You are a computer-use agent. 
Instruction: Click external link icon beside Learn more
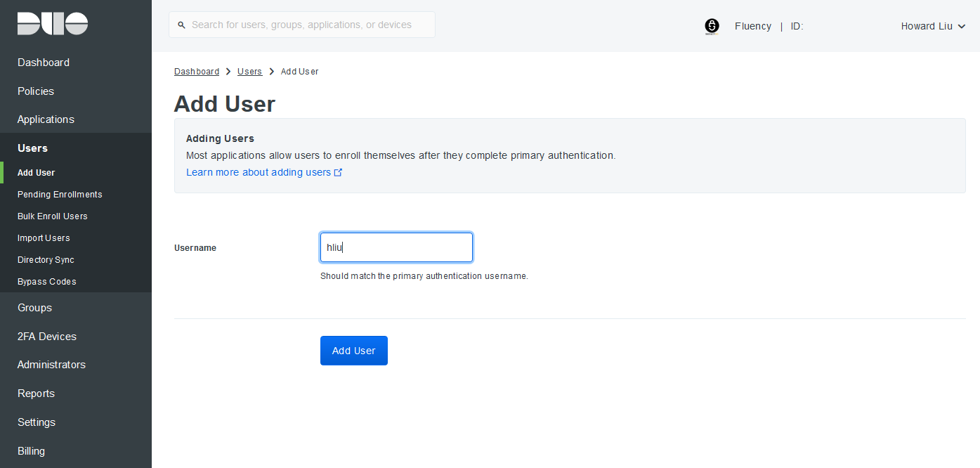click(338, 172)
